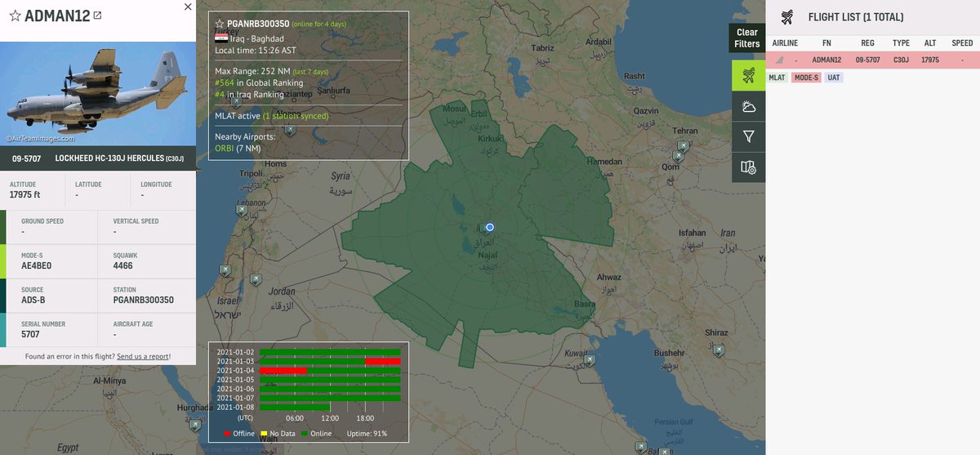Toggle the UAT legend tag
Screen dimensions: 980x455
833,78
